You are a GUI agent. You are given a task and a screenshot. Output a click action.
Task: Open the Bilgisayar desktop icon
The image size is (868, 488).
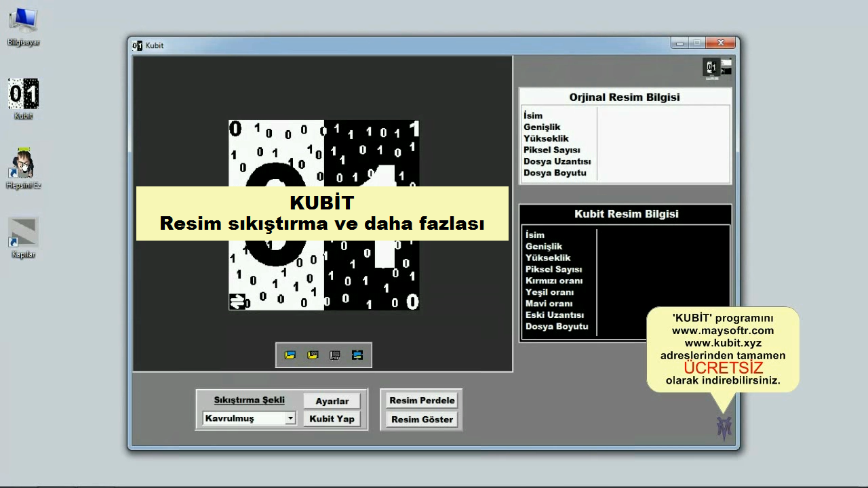pos(23,27)
